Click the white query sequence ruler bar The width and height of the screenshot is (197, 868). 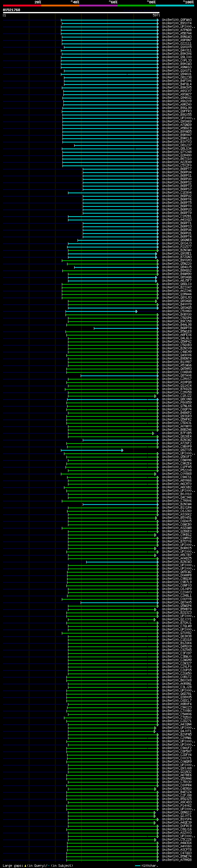pyautogui.click(x=81, y=12)
